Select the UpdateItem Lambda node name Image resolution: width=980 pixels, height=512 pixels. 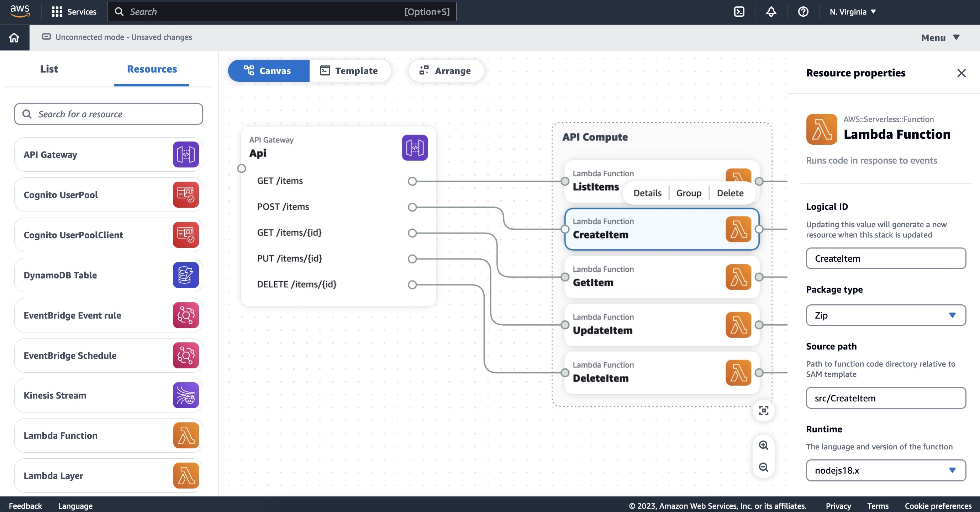[602, 331]
